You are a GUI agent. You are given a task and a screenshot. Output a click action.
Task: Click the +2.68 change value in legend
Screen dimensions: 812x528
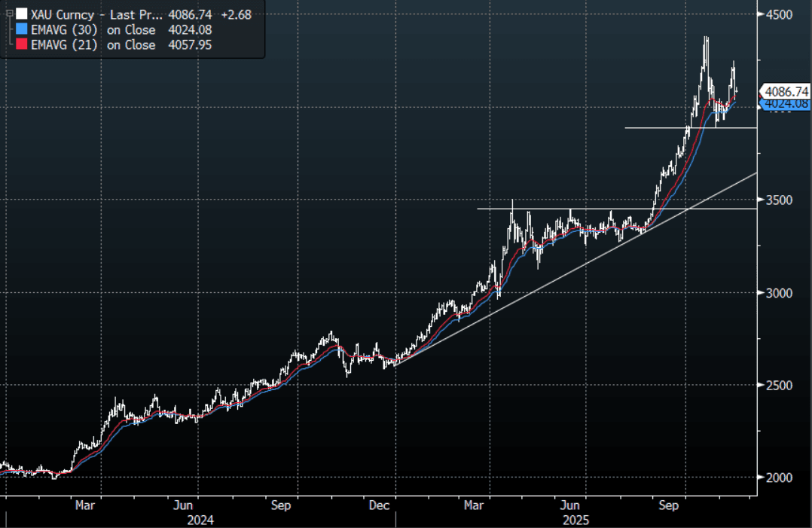[x=237, y=14]
